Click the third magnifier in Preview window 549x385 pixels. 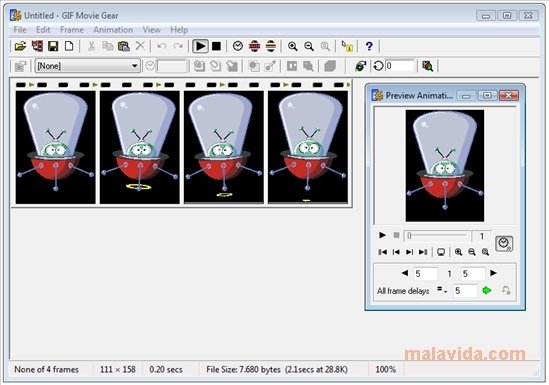(485, 252)
